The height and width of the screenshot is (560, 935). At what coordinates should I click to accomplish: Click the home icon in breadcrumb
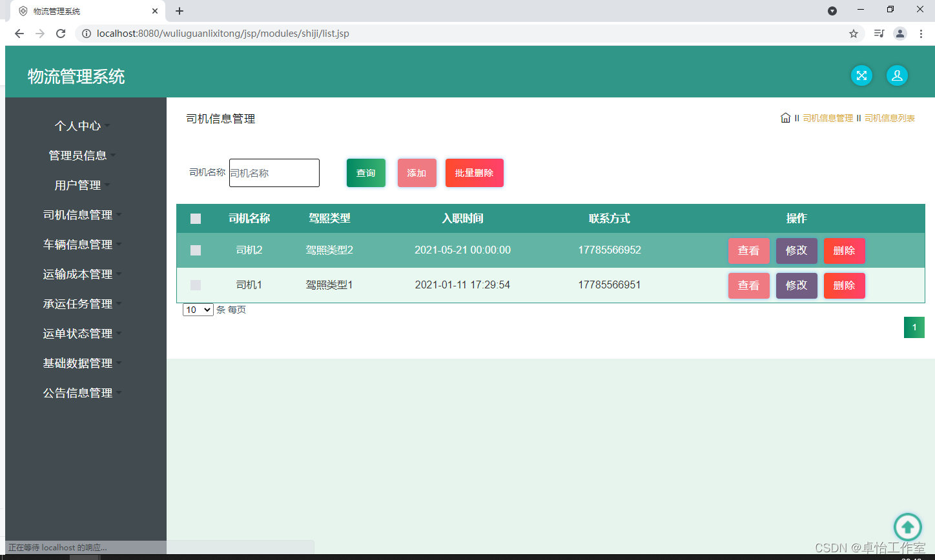point(785,118)
